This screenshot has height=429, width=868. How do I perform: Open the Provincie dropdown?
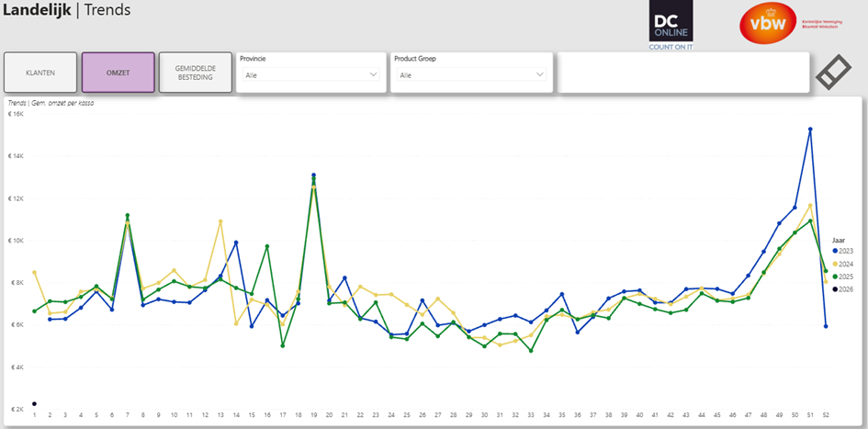310,74
